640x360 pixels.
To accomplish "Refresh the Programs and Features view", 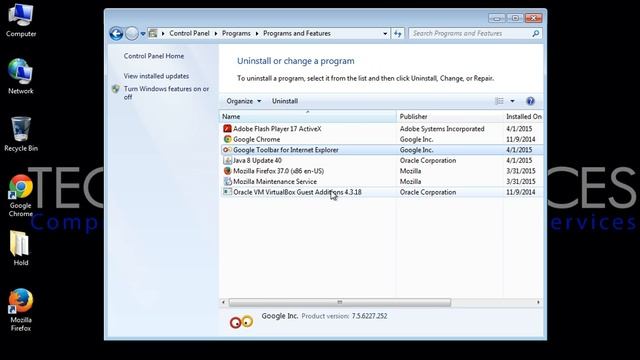I will click(x=398, y=34).
